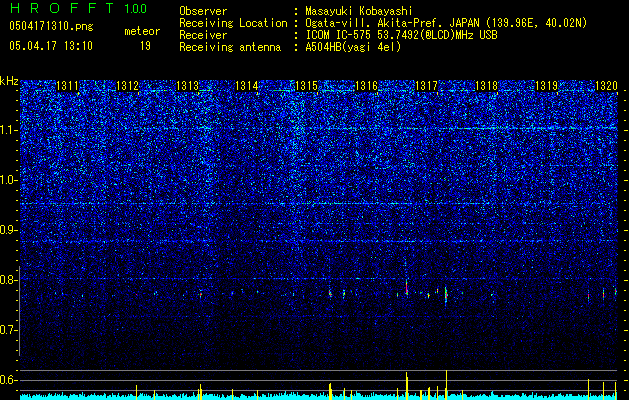Select observer name Masayuki Kobayashi
The height and width of the screenshot is (400, 629).
pos(359,11)
